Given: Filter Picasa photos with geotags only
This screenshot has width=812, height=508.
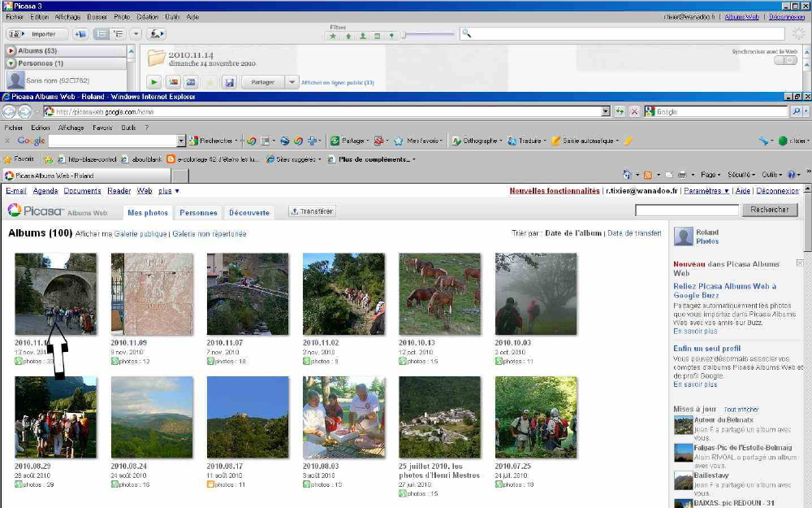Looking at the screenshot, I should click(391, 36).
